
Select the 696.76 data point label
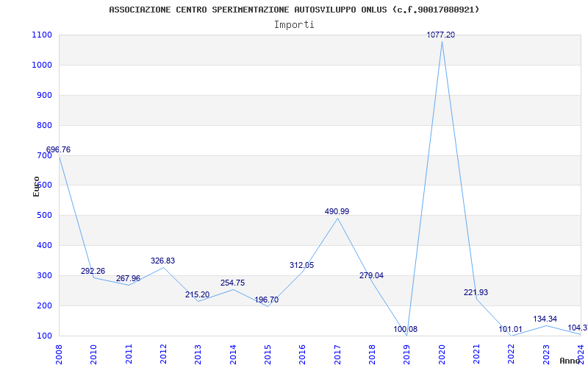(x=58, y=150)
